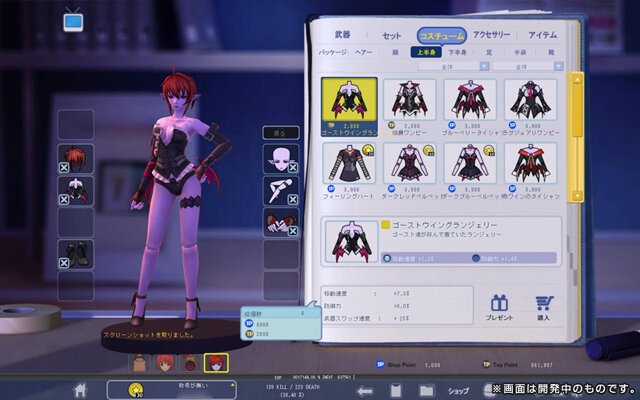Switch to the アイテム tab
This screenshot has height=400, width=640.
click(542, 36)
